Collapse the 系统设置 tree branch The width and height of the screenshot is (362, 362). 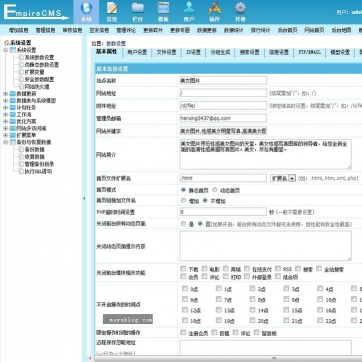point(6,50)
